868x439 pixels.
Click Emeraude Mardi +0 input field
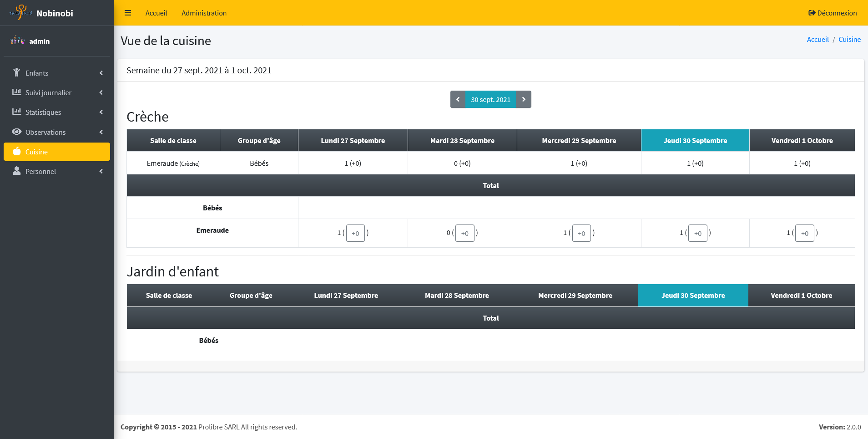[464, 233]
